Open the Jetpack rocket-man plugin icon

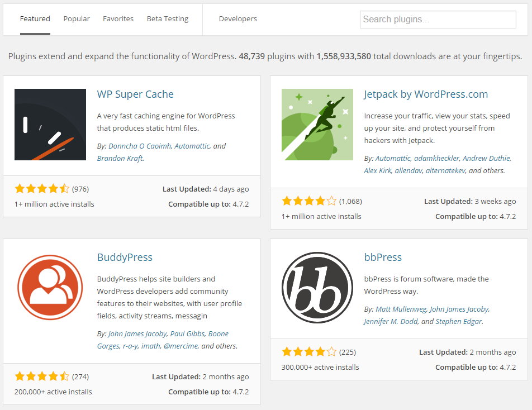[317, 125]
